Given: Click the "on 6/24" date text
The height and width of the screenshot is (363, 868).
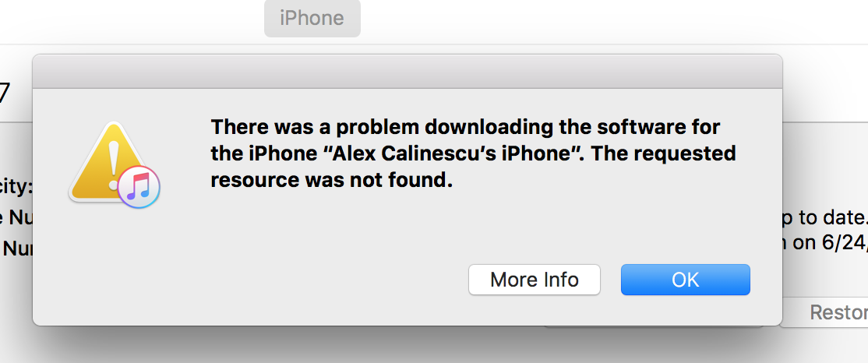Looking at the screenshot, I should point(825,244).
